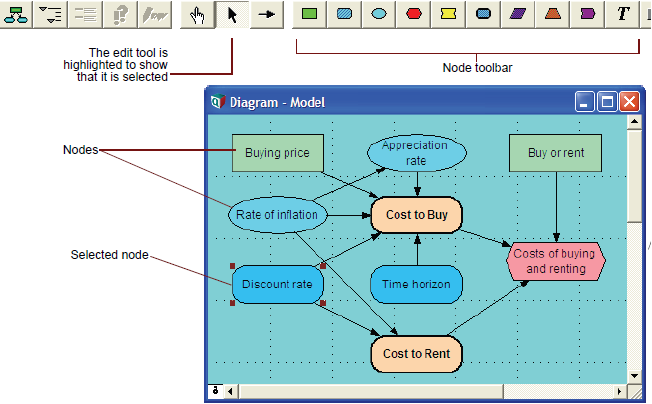Select the Rate of inflation node
652x404 pixels.
(x=277, y=214)
